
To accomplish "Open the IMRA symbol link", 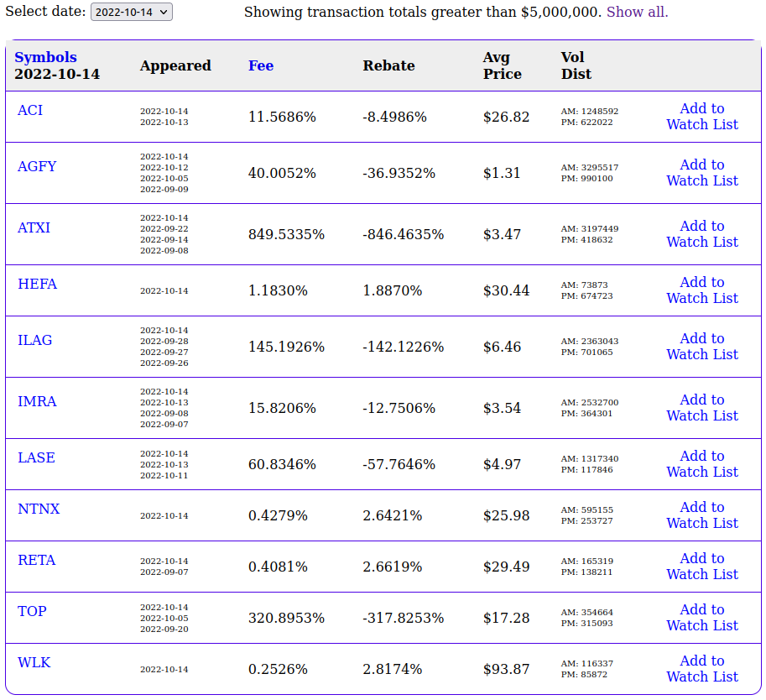I will [37, 401].
